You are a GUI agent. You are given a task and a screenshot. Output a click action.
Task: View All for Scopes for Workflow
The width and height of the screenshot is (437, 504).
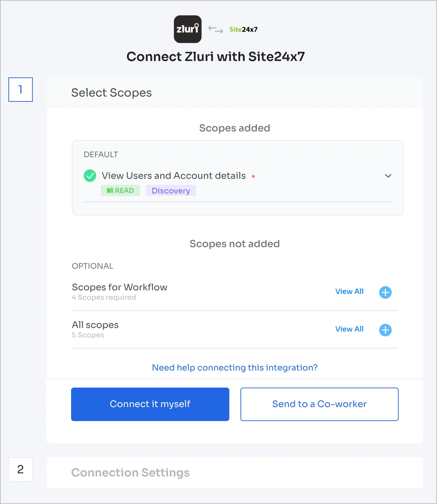tap(349, 291)
